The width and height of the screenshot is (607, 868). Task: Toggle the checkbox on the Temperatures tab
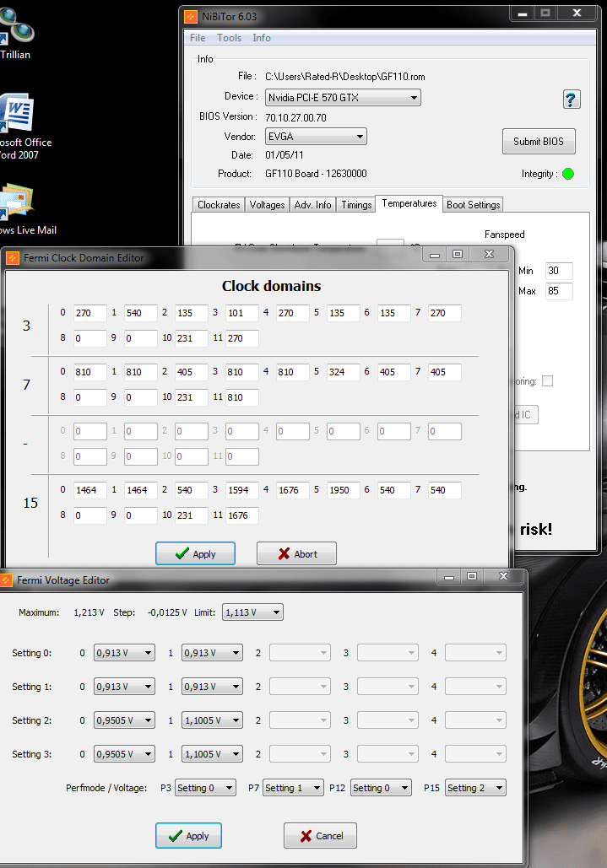coord(547,381)
